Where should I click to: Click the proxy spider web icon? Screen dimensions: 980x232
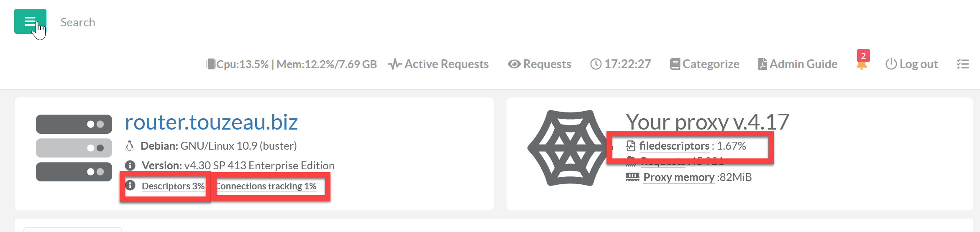click(x=569, y=148)
